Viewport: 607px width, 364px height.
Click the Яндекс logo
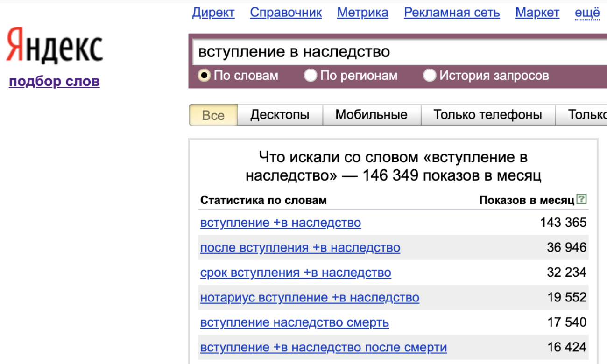point(54,45)
